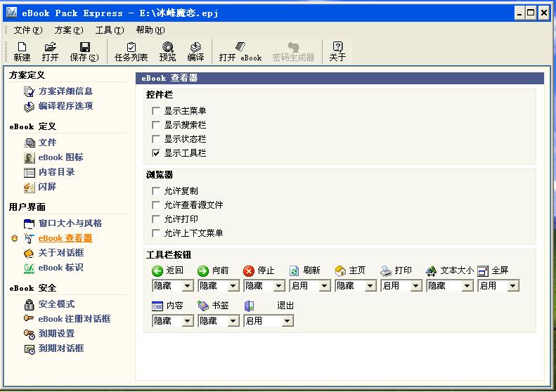Click the 编译 compile icon
556x392 pixels.
pos(195,47)
